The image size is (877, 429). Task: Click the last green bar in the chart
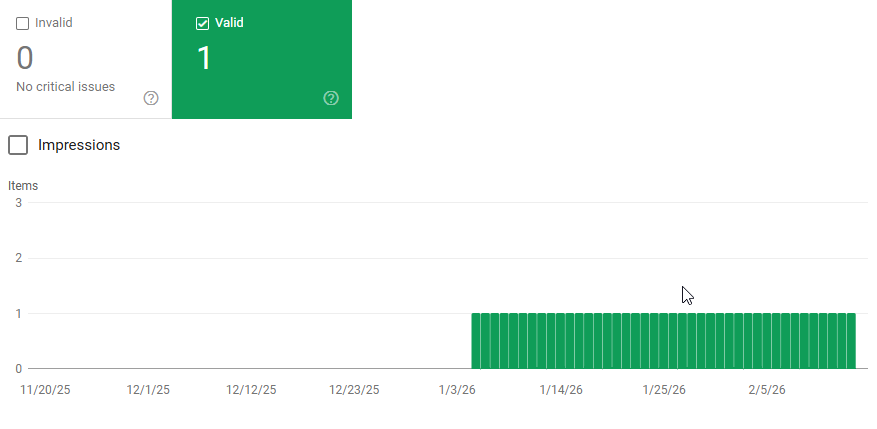(850, 341)
